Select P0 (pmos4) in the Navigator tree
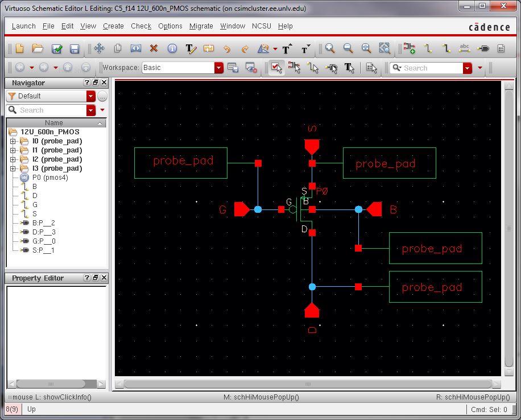 (x=50, y=178)
